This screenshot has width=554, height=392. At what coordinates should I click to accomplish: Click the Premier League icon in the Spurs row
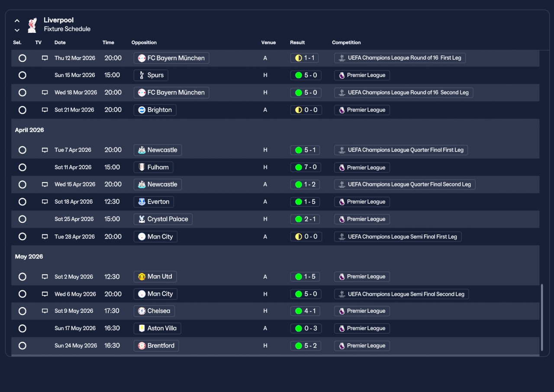342,75
